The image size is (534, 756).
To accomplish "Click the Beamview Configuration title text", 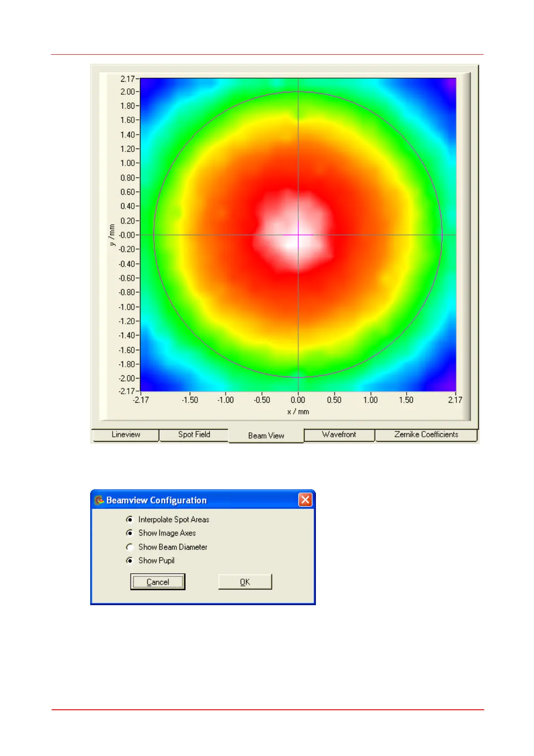I will pos(156,500).
